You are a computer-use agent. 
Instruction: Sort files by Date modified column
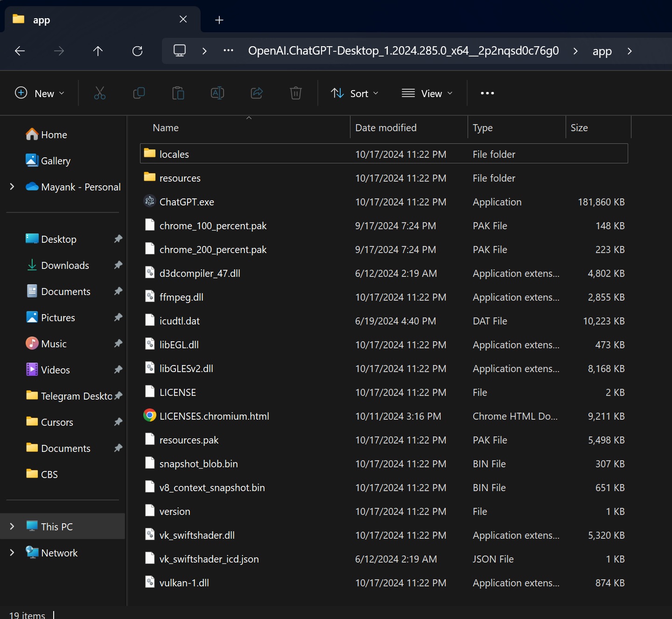pos(385,127)
